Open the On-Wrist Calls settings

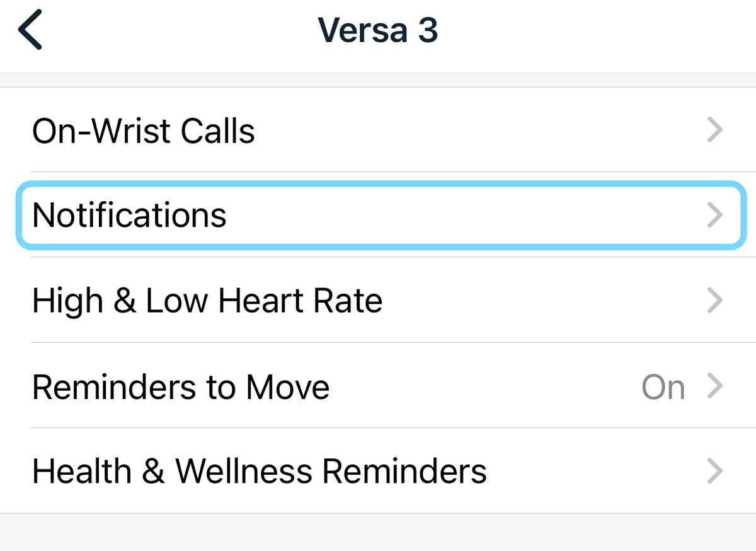tap(378, 130)
